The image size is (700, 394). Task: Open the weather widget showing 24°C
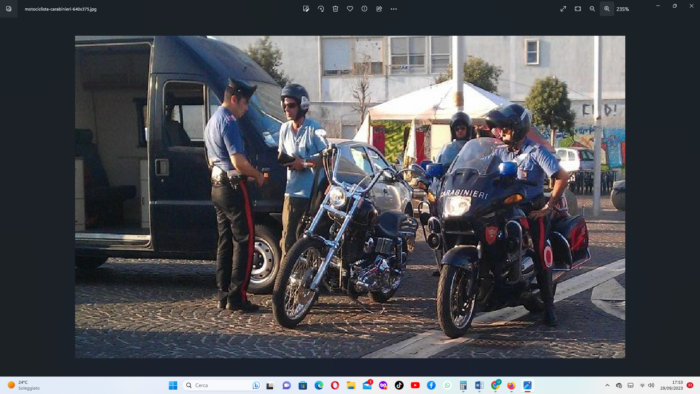click(23, 386)
